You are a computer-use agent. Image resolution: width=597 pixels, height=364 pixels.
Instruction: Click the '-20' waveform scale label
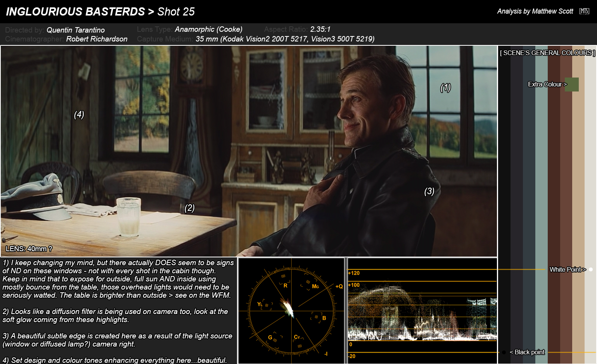tap(352, 356)
